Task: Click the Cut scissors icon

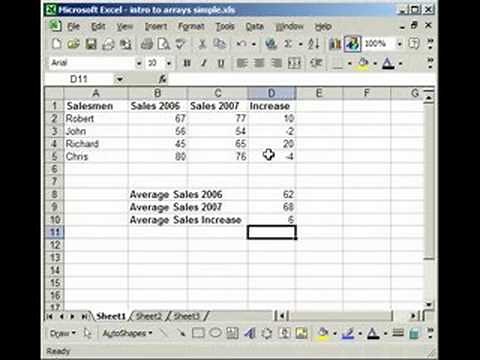Action: tap(202, 44)
